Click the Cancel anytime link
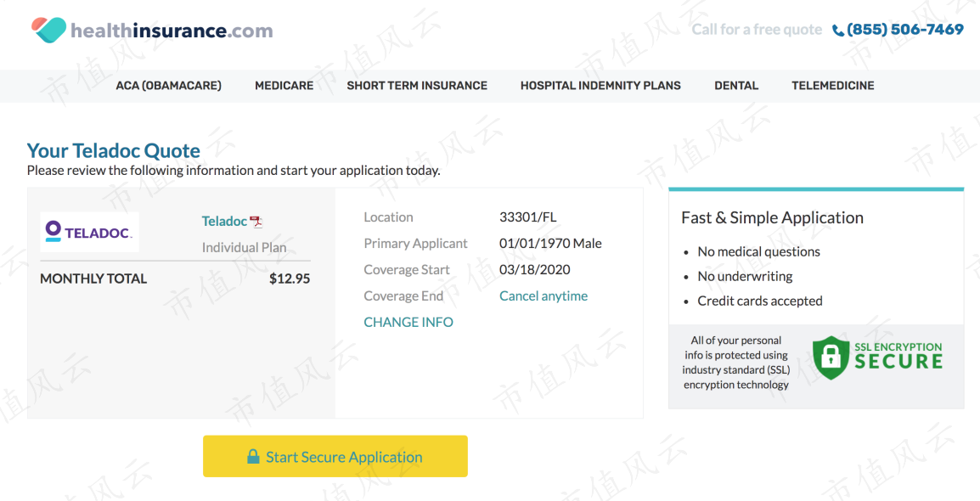Viewport: 980px width, 501px height. tap(544, 296)
